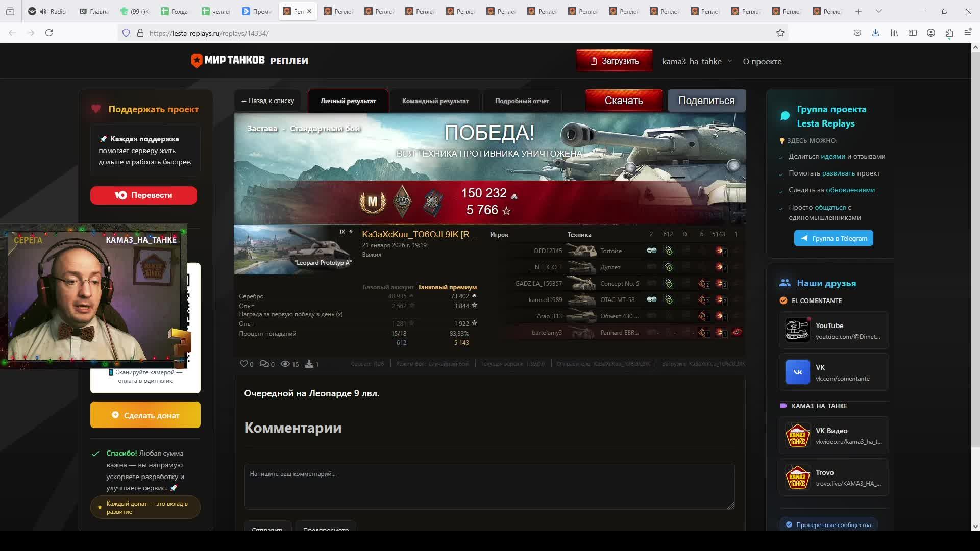Click the Mir Tankov Replays logo
The height and width of the screenshot is (551, 980).
click(250, 61)
